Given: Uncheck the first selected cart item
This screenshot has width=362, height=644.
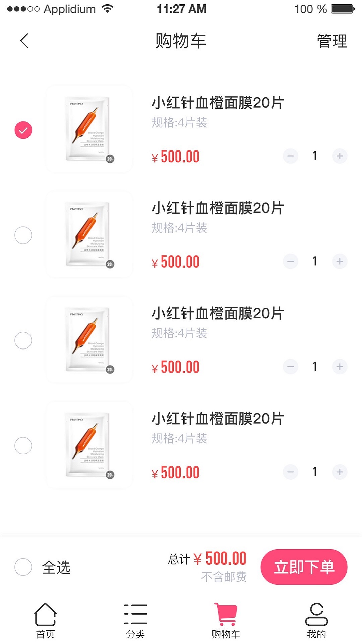Looking at the screenshot, I should coord(23,130).
